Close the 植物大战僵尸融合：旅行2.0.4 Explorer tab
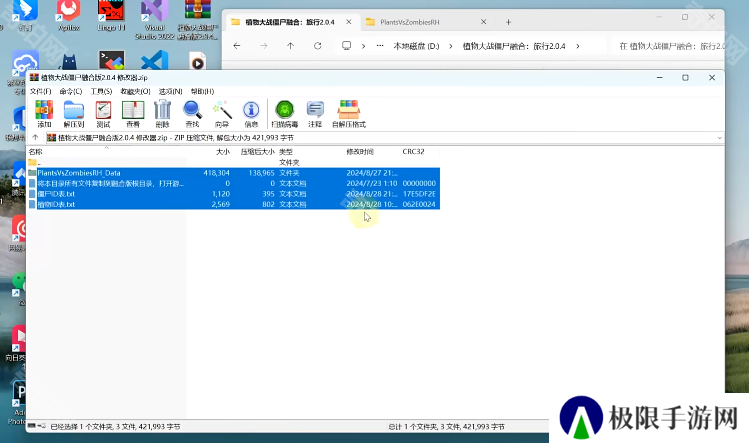This screenshot has width=749, height=443. click(x=349, y=22)
